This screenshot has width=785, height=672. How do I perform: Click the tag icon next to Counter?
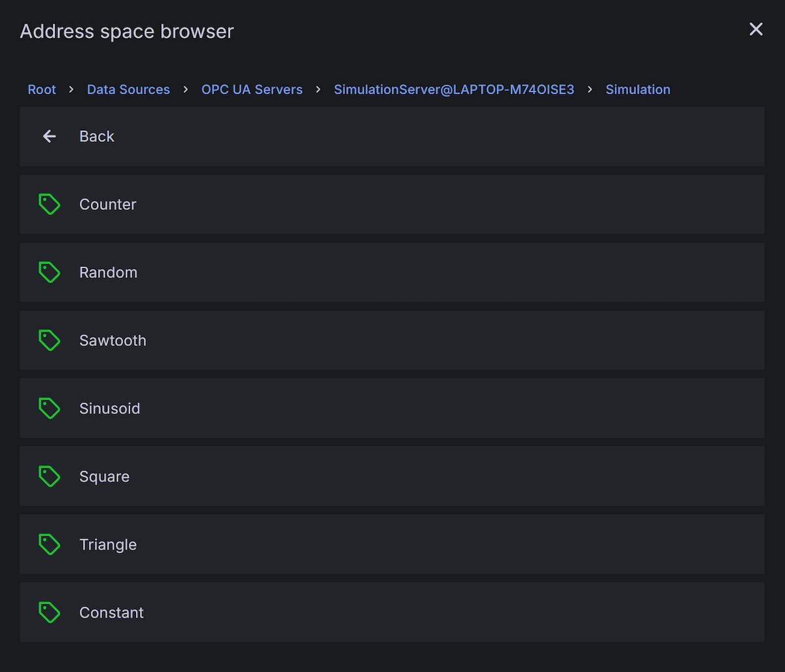[50, 204]
